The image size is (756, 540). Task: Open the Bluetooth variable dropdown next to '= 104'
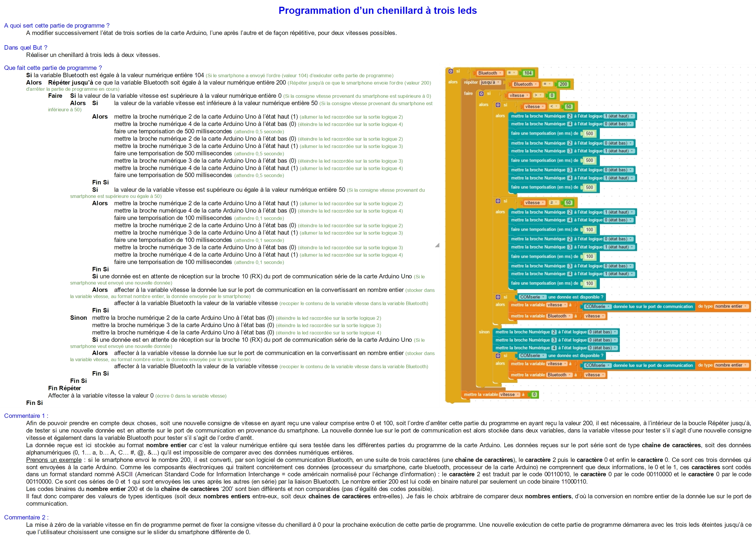click(490, 73)
